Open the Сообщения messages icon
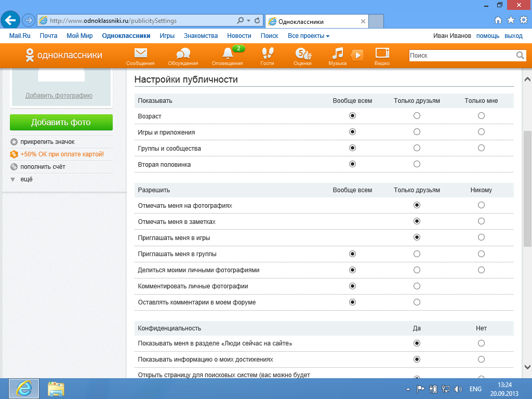The height and width of the screenshot is (399, 532). point(140,56)
